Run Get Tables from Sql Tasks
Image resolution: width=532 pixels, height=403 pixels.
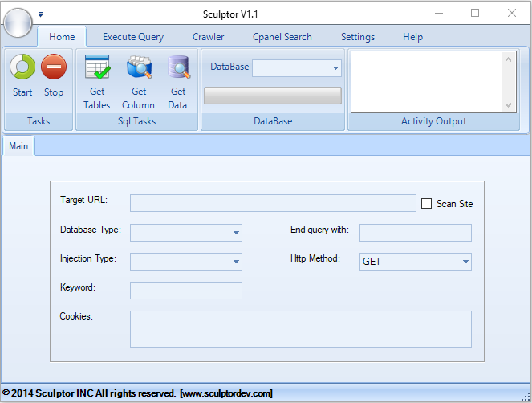(97, 69)
